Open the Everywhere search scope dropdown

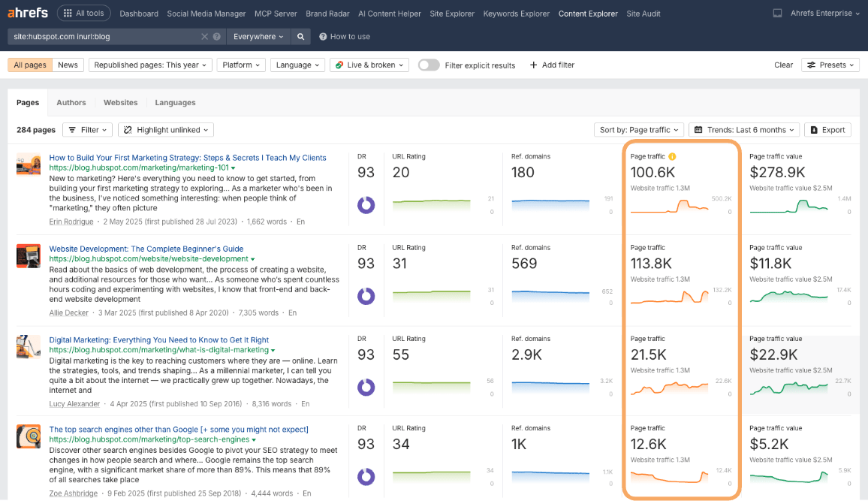point(258,35)
